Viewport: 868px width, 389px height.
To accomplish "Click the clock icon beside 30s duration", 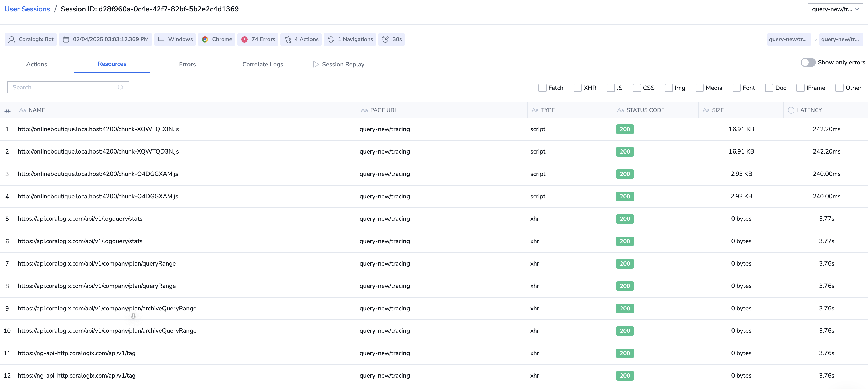I will click(385, 39).
